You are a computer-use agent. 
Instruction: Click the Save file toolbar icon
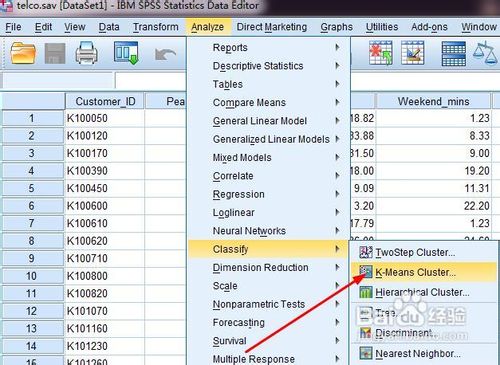tap(55, 53)
